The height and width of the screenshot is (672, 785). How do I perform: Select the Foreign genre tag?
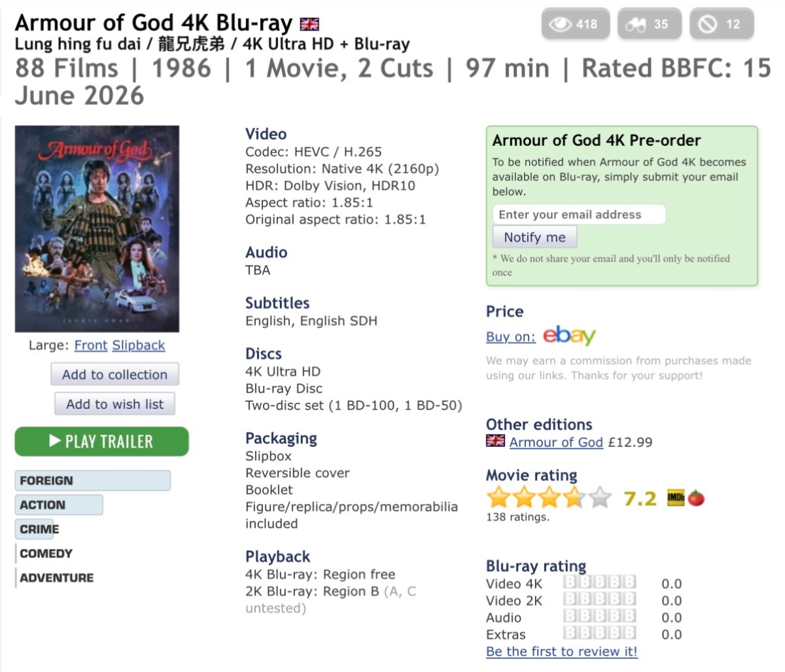(x=92, y=480)
